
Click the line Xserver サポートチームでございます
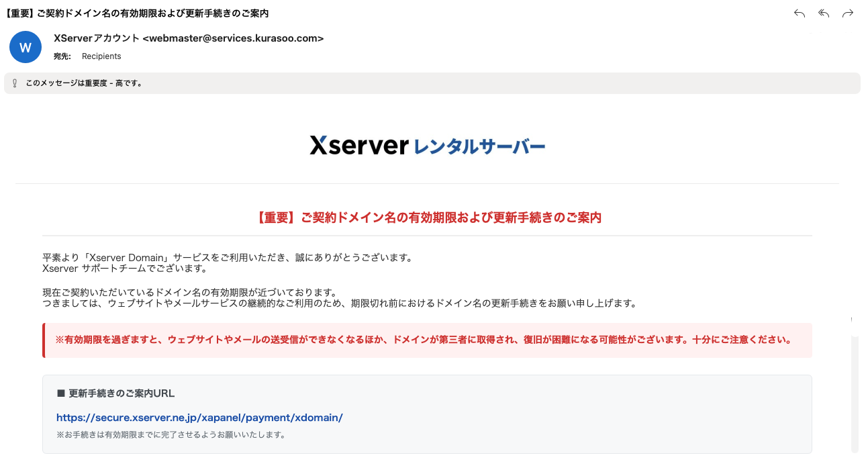pyautogui.click(x=124, y=269)
